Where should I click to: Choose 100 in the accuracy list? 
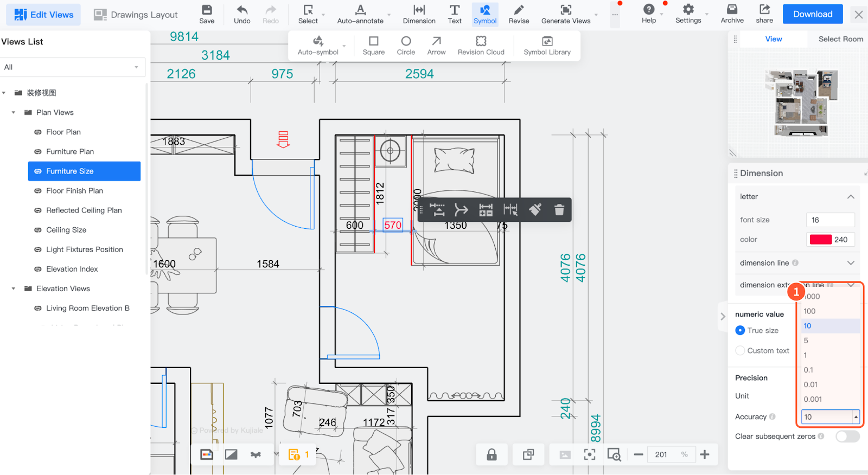809,311
